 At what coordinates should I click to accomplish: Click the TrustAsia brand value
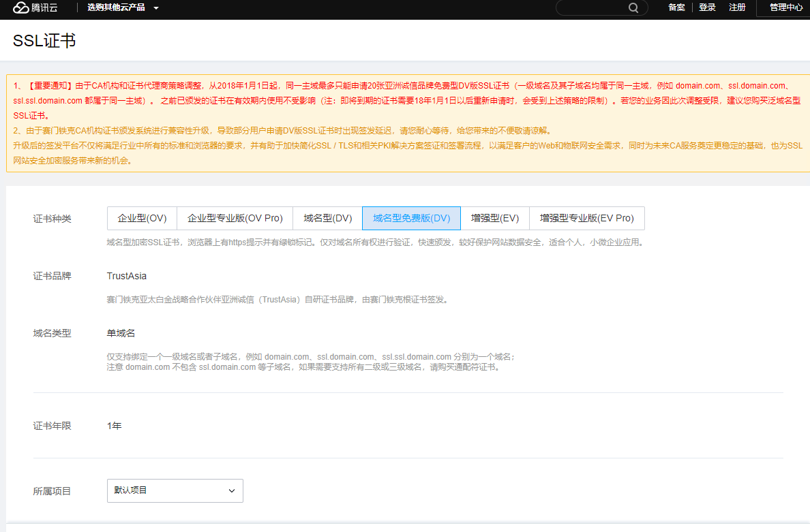[127, 276]
